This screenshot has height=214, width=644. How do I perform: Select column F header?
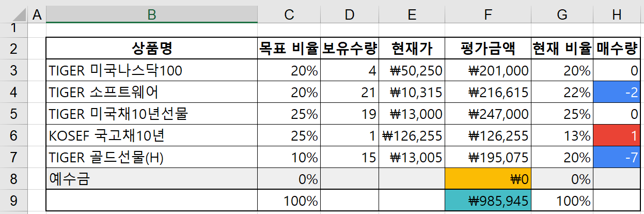click(x=488, y=14)
